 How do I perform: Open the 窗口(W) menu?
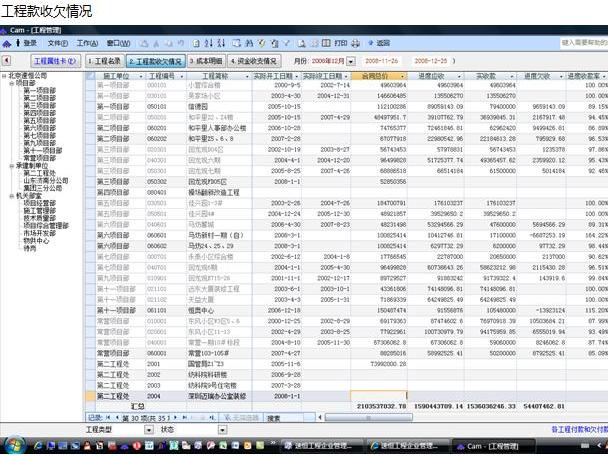tap(117, 43)
